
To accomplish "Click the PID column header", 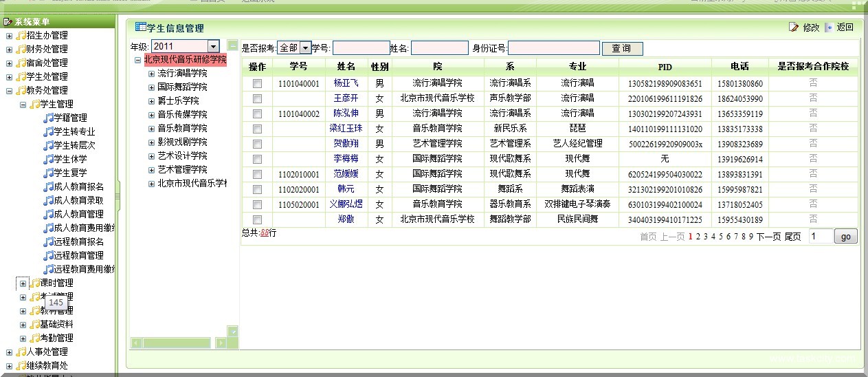I will pyautogui.click(x=665, y=67).
